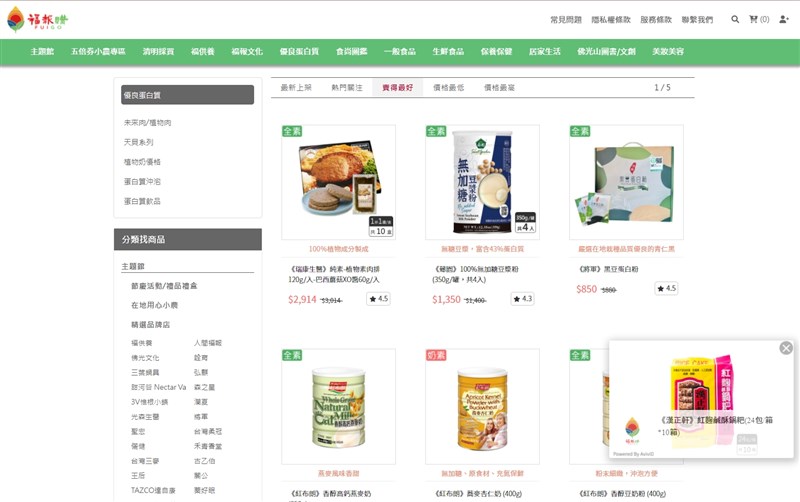Click the user account icon
The height and width of the screenshot is (502, 800).
click(x=784, y=19)
